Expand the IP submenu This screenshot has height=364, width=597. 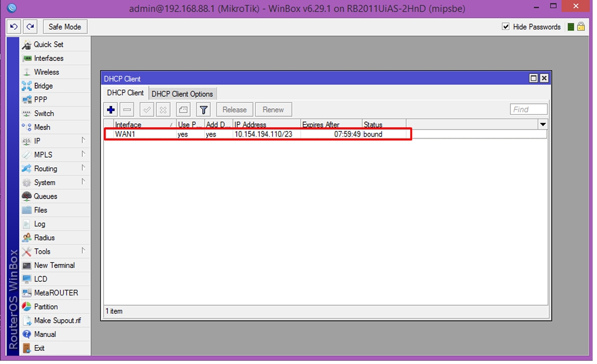55,141
